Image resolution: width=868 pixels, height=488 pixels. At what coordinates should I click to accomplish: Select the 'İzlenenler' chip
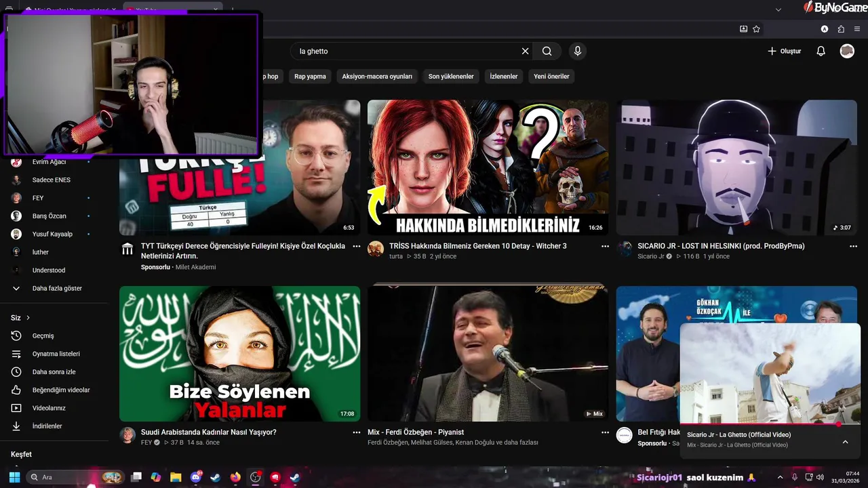click(504, 77)
